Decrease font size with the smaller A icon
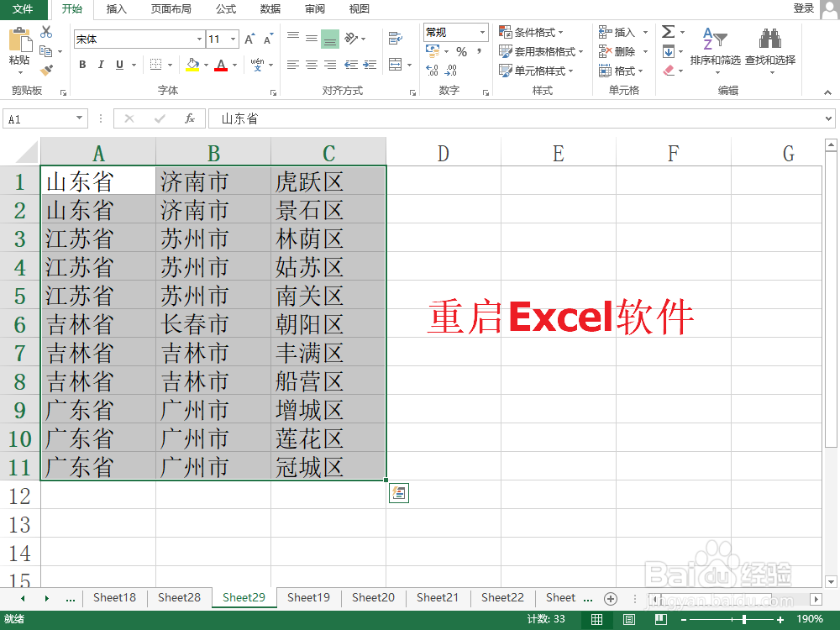 tap(268, 39)
